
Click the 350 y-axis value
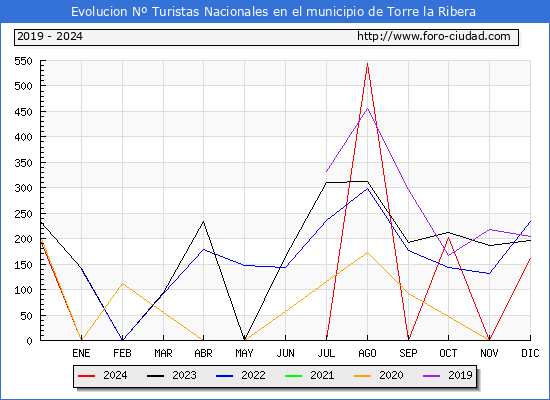pyautogui.click(x=23, y=163)
